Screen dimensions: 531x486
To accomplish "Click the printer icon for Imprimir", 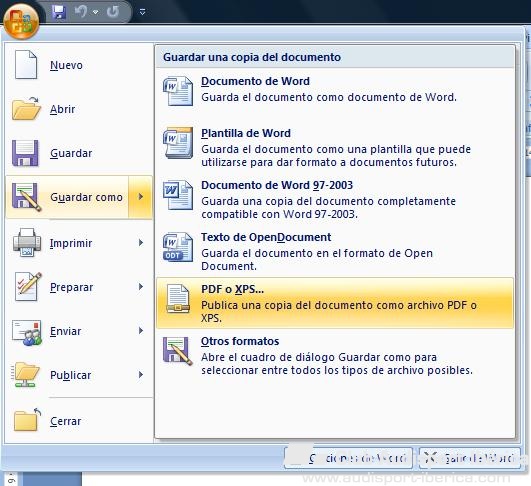I will click(27, 242).
